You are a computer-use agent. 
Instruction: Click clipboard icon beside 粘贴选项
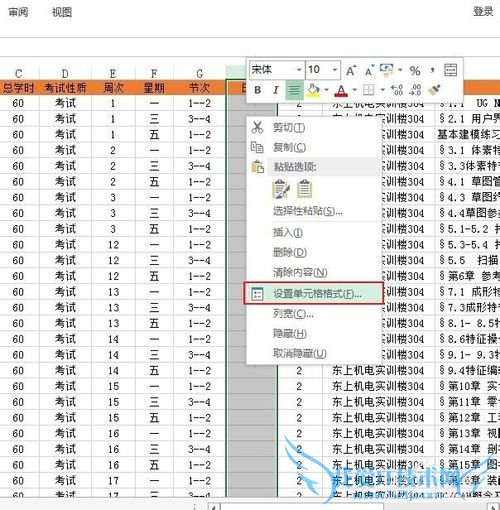coord(257,167)
